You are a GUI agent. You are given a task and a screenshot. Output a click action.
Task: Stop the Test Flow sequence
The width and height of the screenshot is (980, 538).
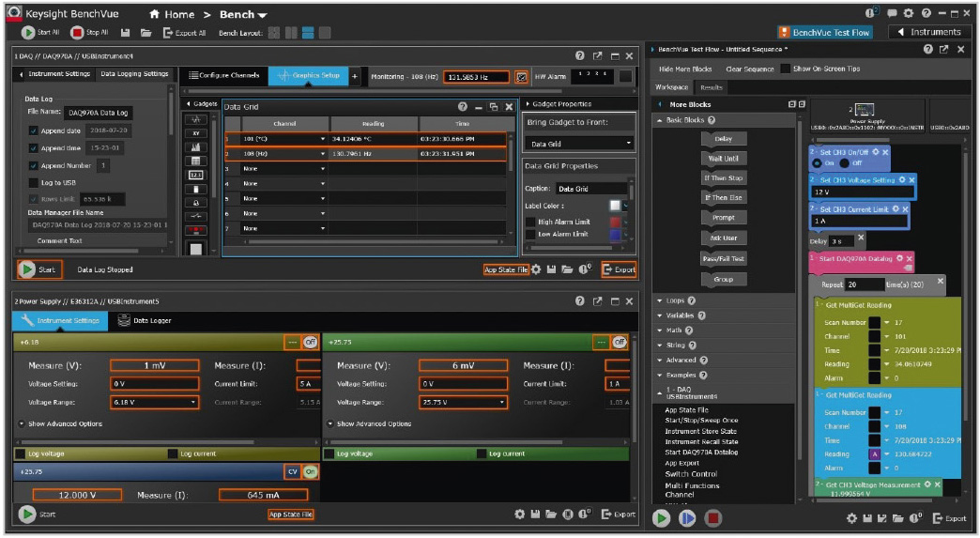coord(712,517)
